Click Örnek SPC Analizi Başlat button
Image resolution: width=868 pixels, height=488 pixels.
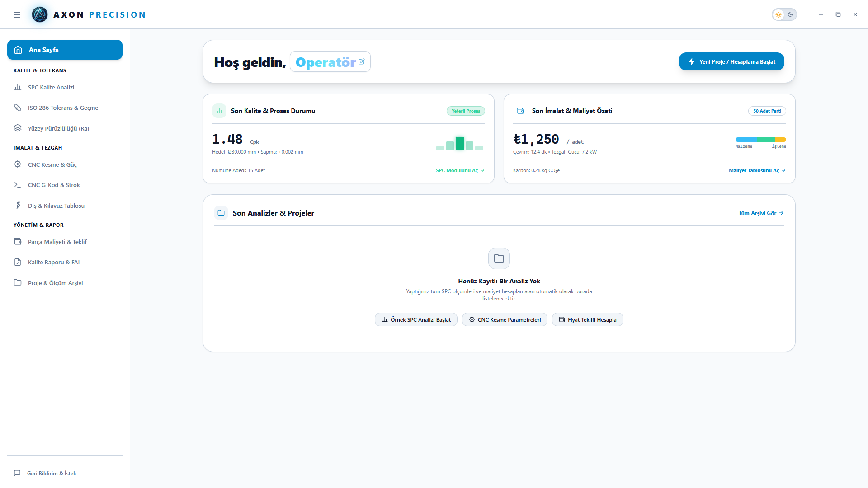[x=416, y=319]
